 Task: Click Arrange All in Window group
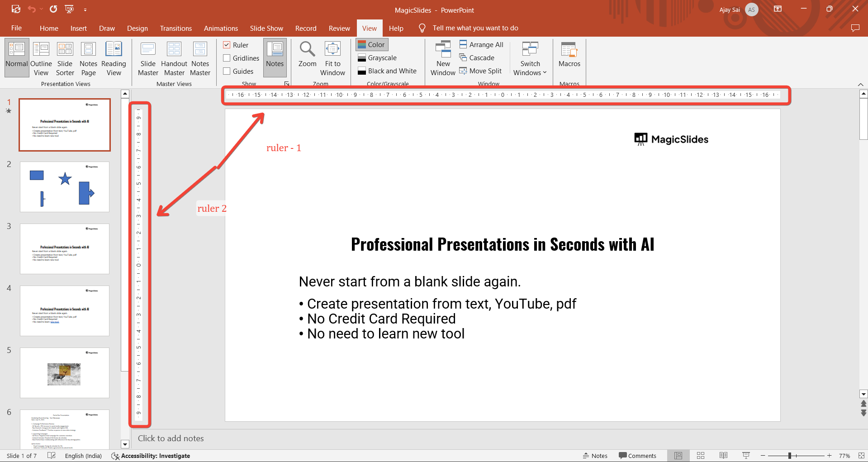click(x=481, y=44)
